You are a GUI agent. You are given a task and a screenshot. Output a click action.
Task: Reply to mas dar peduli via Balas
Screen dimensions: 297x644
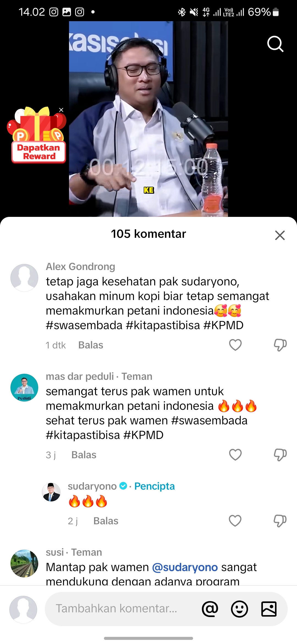[84, 455]
